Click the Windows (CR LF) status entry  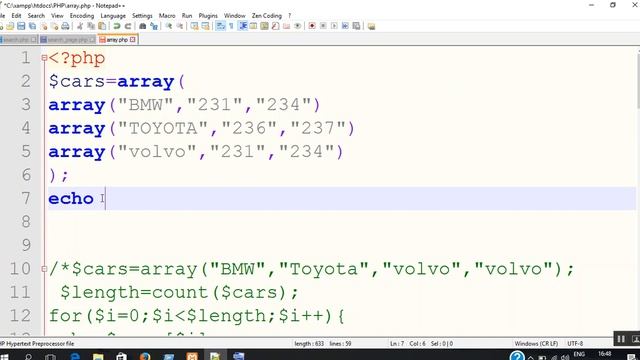536,344
